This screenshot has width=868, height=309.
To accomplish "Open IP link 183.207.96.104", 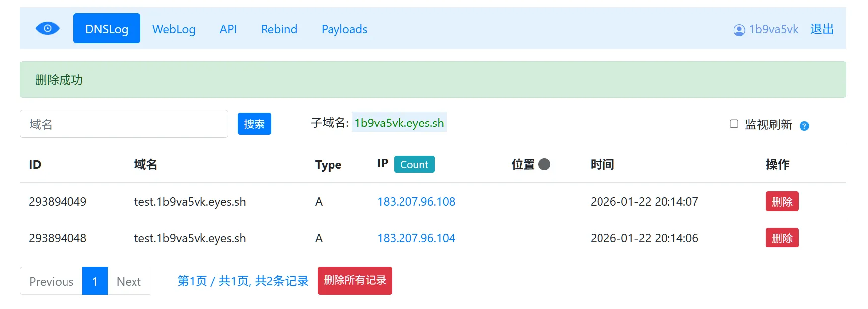I will pos(416,238).
